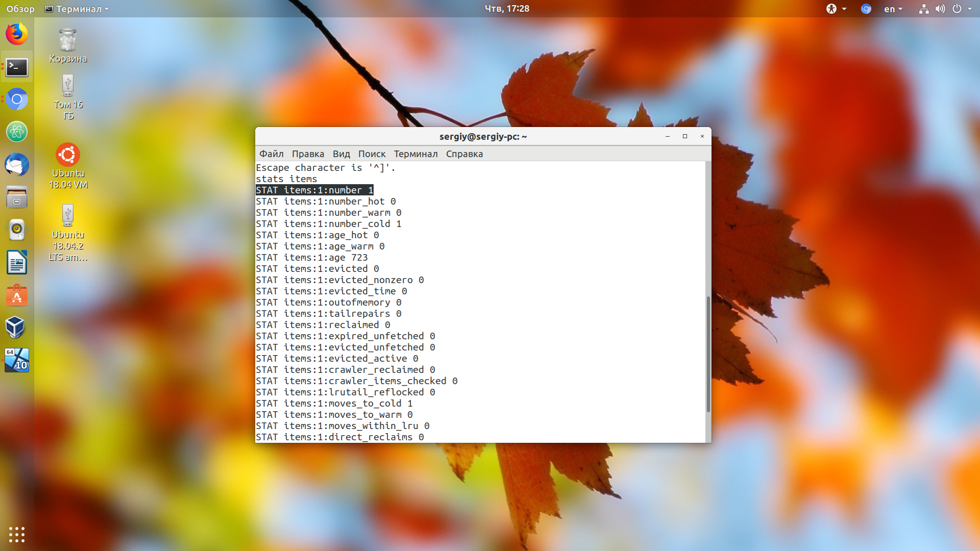Select the Ubuntu 18.04.2 LTS USB icon
980x551 pixels.
click(x=68, y=233)
